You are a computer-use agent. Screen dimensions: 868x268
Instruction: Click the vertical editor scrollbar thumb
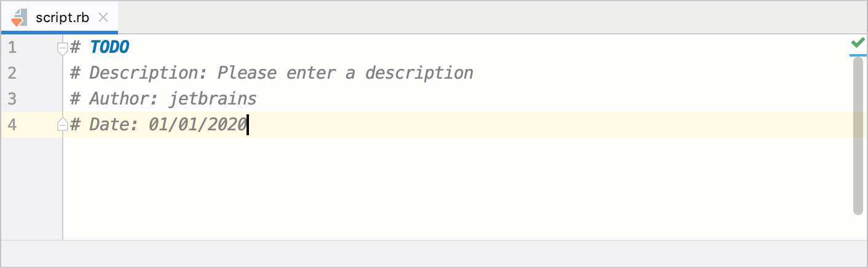tap(858, 135)
